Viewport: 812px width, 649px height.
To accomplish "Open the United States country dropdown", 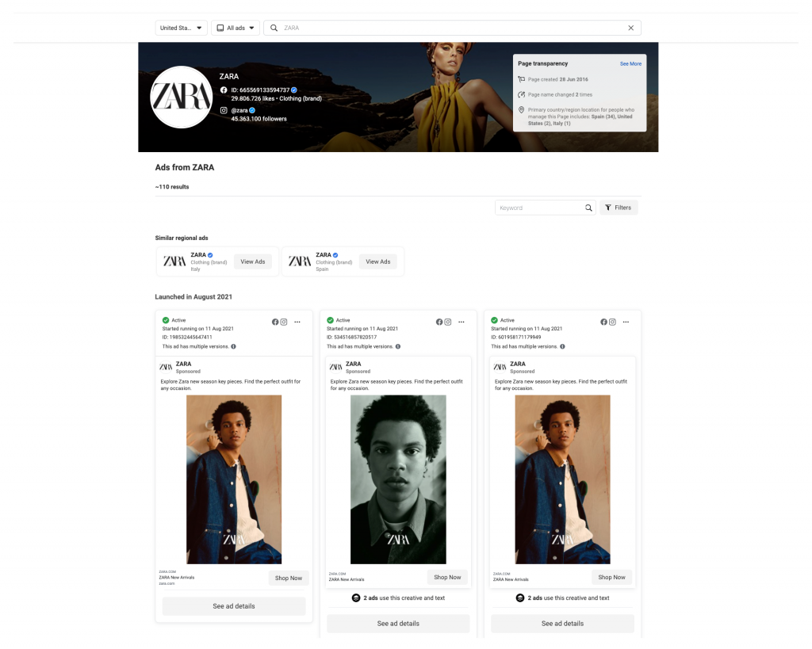I will click(181, 28).
